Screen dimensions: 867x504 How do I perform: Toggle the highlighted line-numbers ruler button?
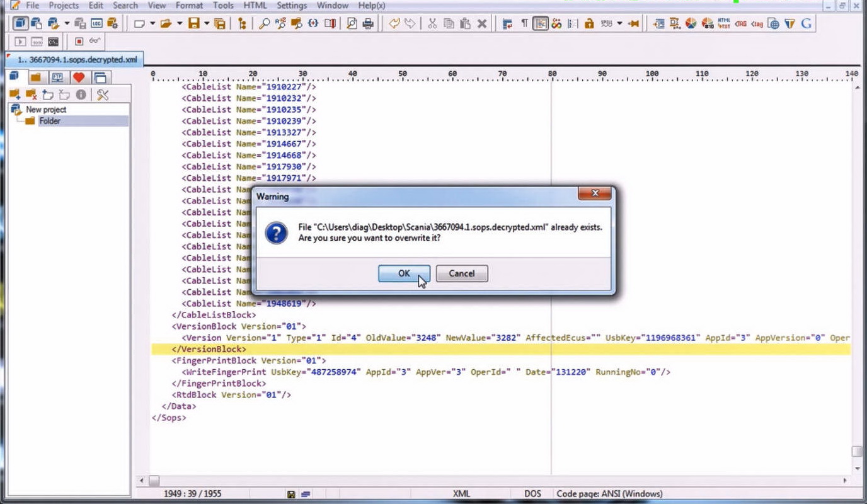540,24
